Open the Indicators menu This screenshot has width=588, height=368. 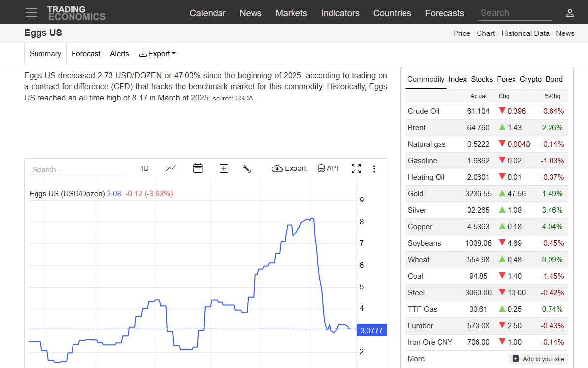click(x=340, y=13)
